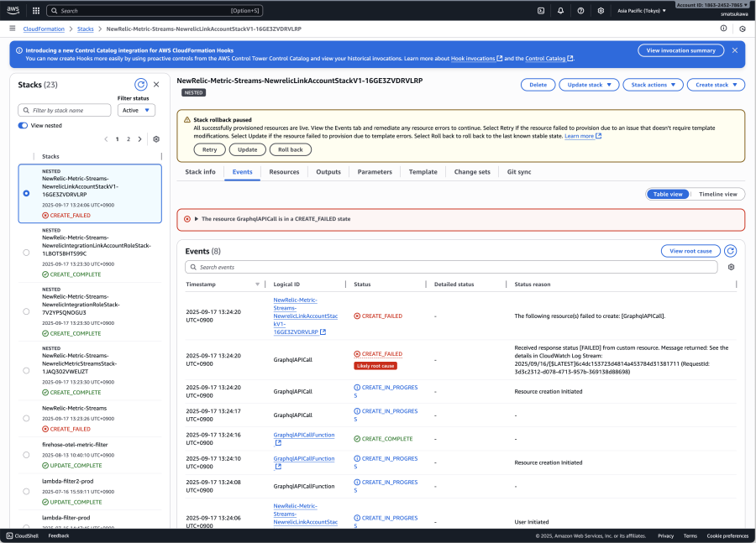Image resolution: width=756 pixels, height=543 pixels.
Task: Select firehose-otel-metric-filter stack radio
Action: click(x=27, y=455)
